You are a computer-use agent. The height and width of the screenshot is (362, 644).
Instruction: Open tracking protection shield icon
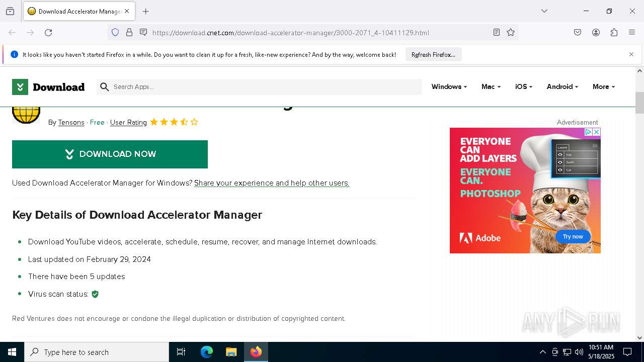point(115,33)
